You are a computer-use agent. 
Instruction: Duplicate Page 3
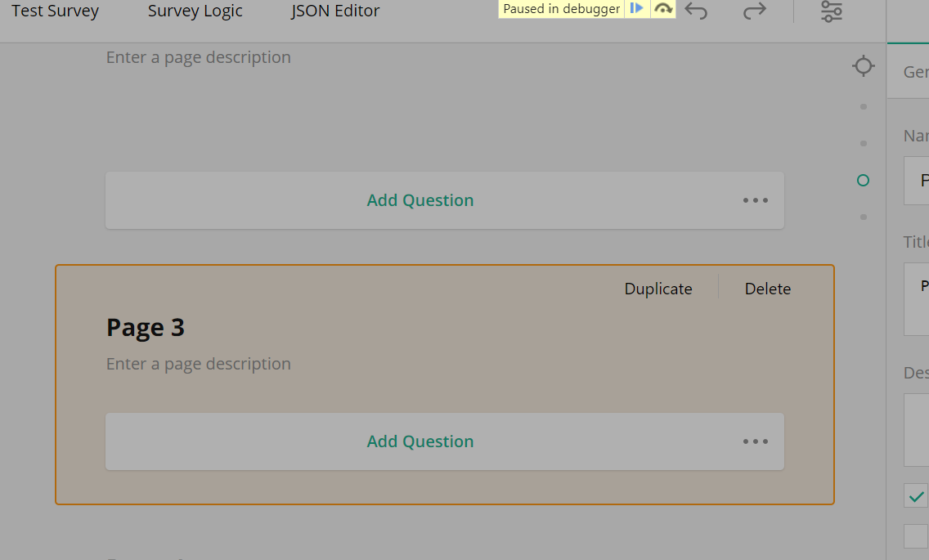point(657,288)
